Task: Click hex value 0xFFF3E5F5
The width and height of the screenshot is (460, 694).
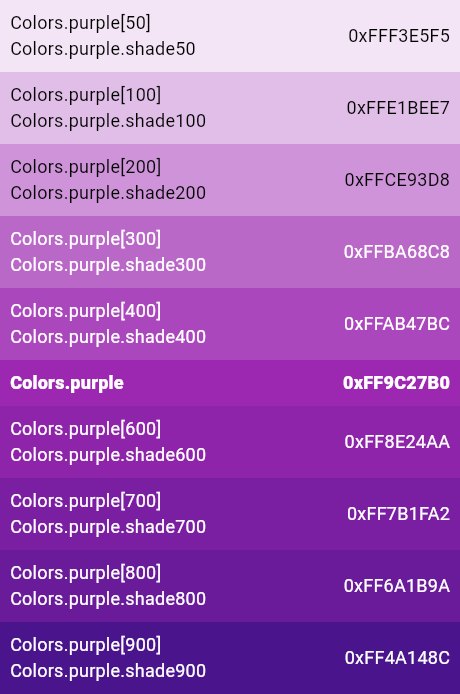Action: pos(399,36)
